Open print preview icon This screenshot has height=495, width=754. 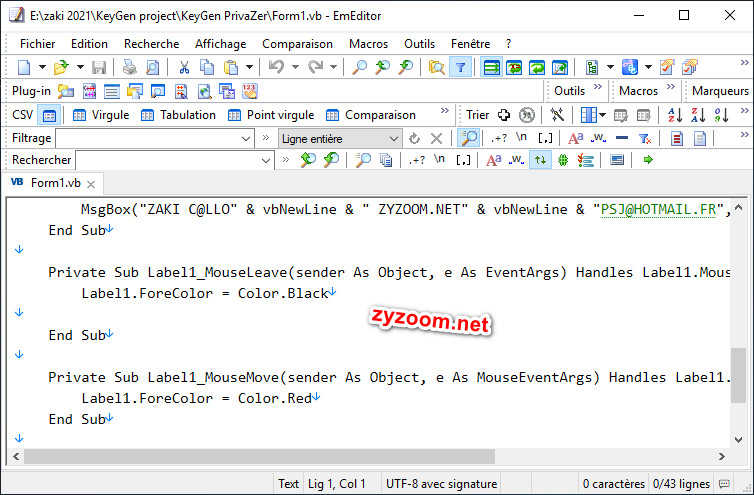pos(152,67)
